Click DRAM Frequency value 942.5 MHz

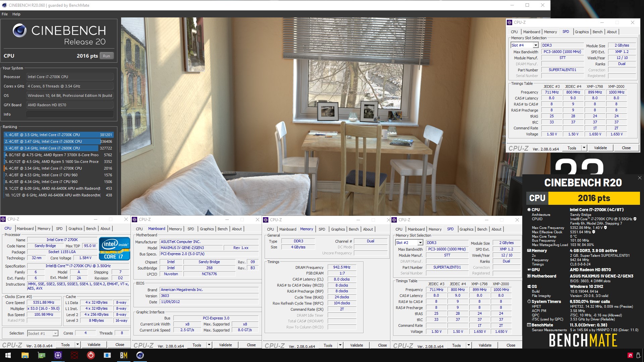point(341,267)
